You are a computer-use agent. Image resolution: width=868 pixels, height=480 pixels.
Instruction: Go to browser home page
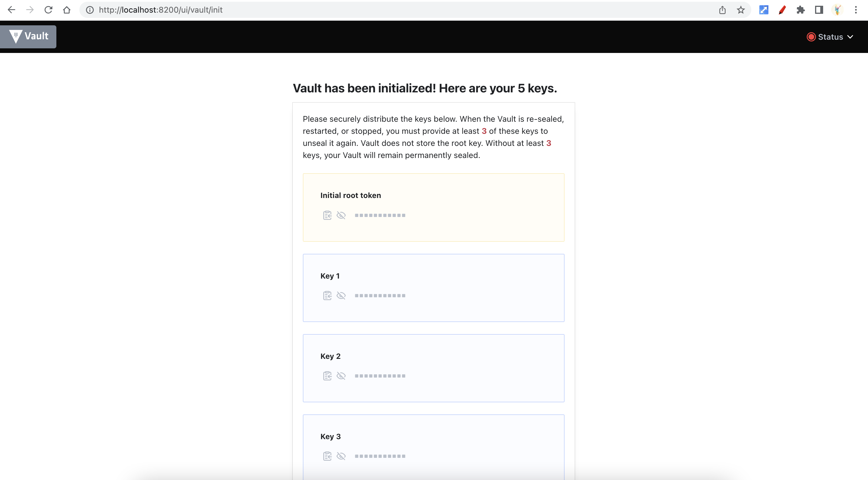[67, 10]
